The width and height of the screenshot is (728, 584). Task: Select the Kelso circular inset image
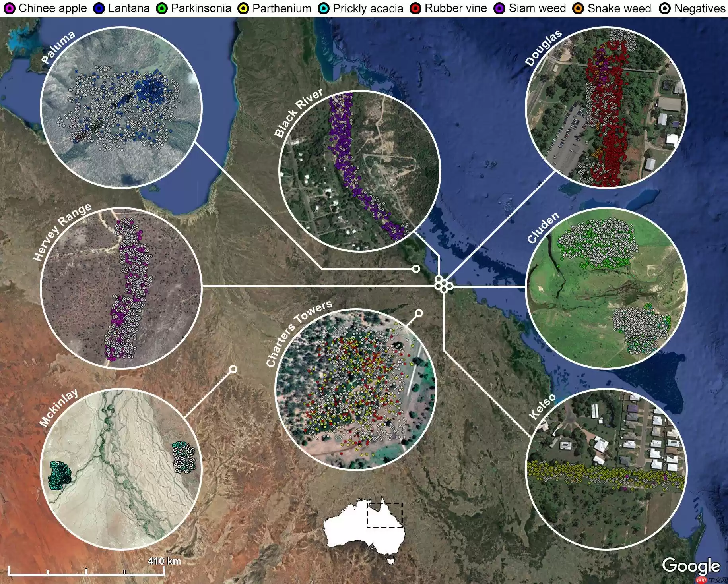[606, 469]
